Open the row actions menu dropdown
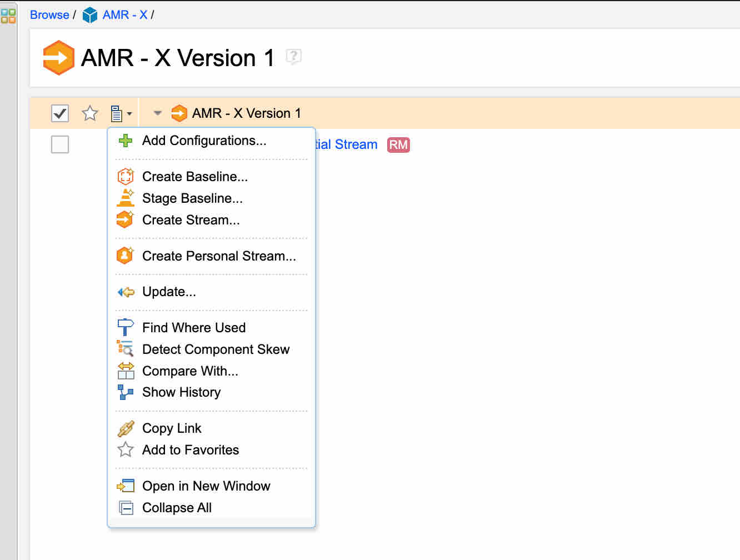Viewport: 740px width, 560px height. click(121, 113)
